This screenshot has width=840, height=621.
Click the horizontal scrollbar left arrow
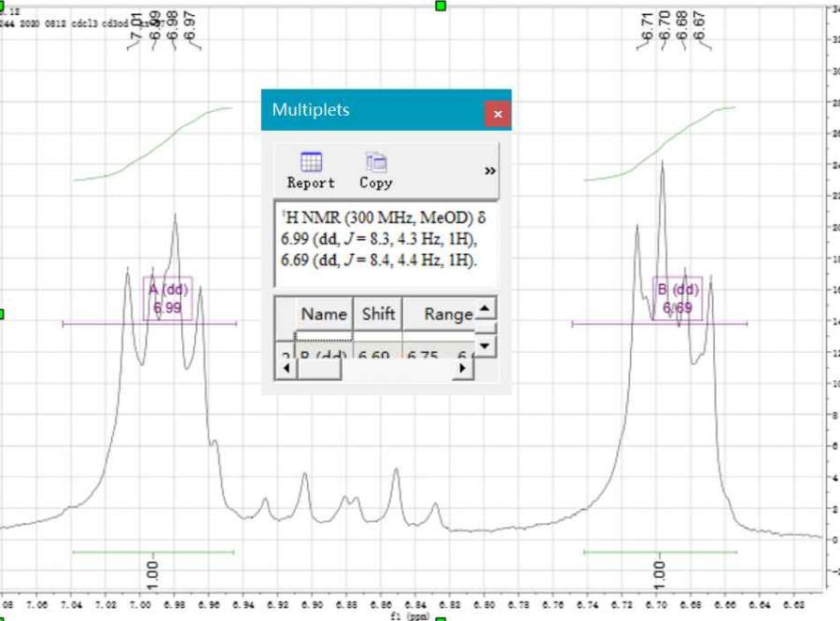pos(284,368)
